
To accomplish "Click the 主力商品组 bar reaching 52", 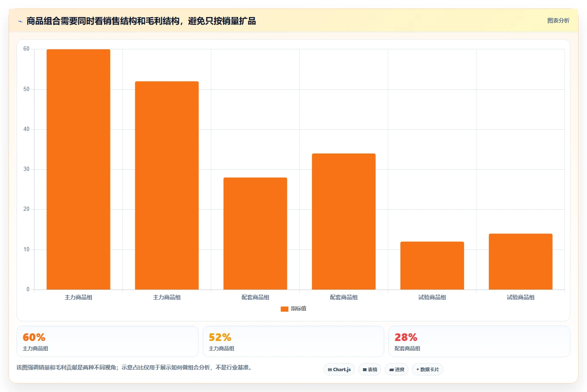I will coord(167,185).
